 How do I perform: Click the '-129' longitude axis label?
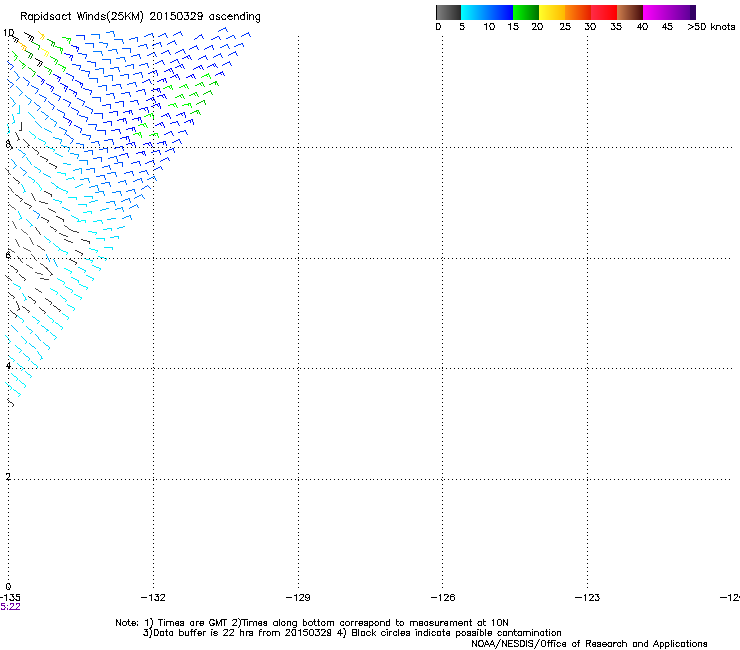click(x=298, y=598)
